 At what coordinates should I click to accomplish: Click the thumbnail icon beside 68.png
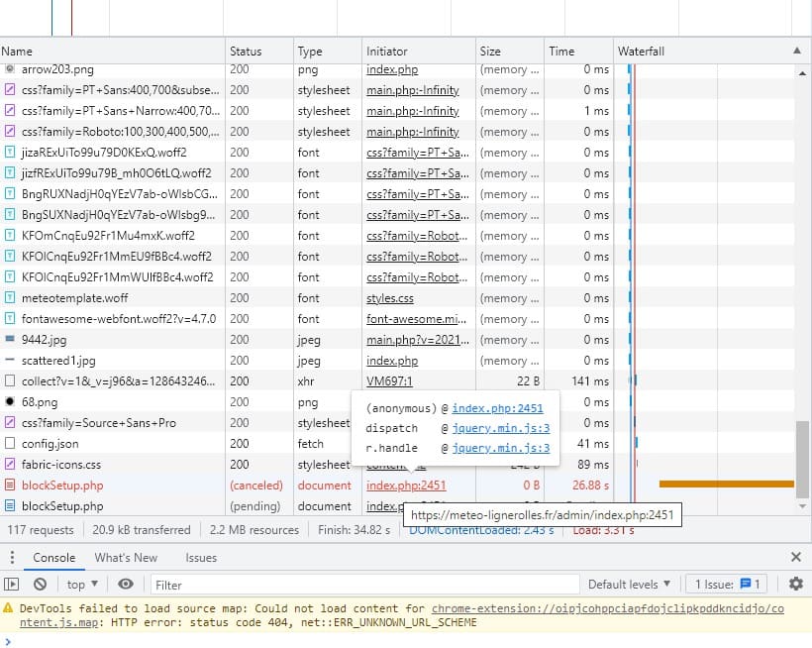coord(10,401)
